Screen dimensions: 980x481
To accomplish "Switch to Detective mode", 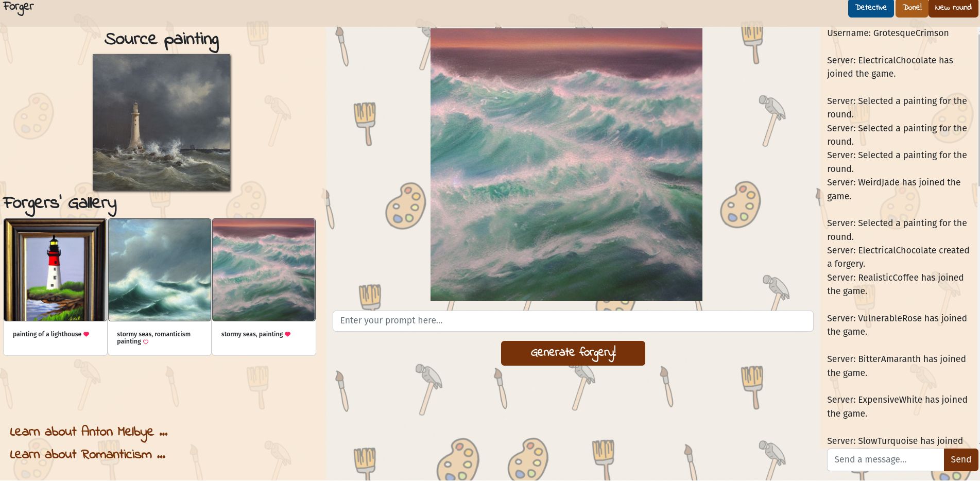I will pos(871,8).
